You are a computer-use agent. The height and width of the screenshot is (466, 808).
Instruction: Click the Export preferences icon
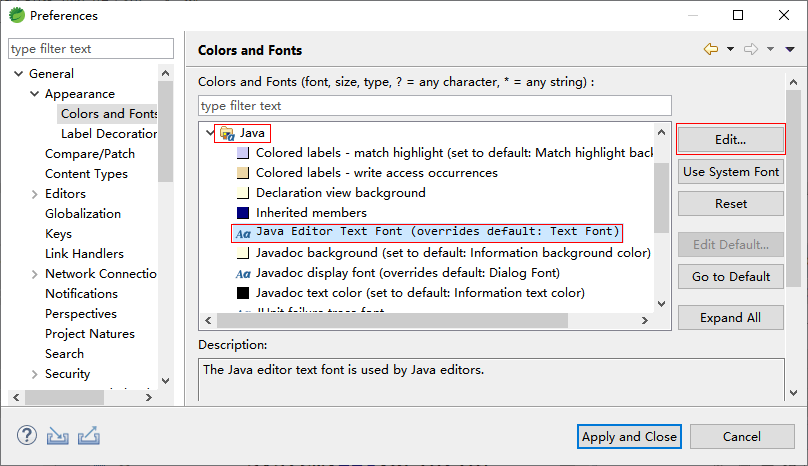(x=88, y=436)
